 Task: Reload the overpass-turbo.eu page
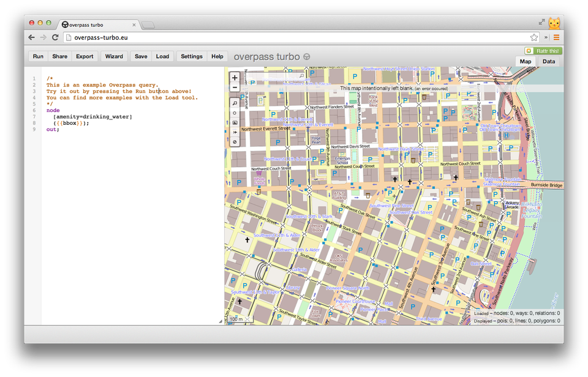pyautogui.click(x=55, y=37)
